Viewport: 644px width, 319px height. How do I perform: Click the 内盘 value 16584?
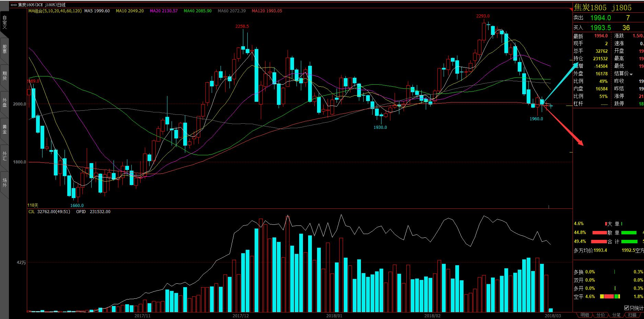[x=601, y=89]
